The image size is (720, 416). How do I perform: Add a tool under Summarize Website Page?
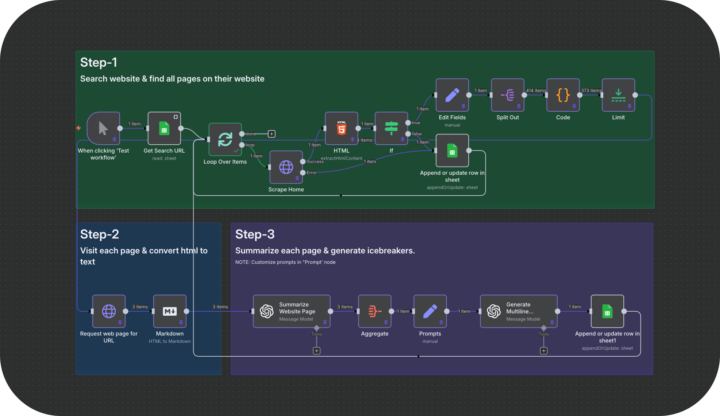(x=317, y=350)
